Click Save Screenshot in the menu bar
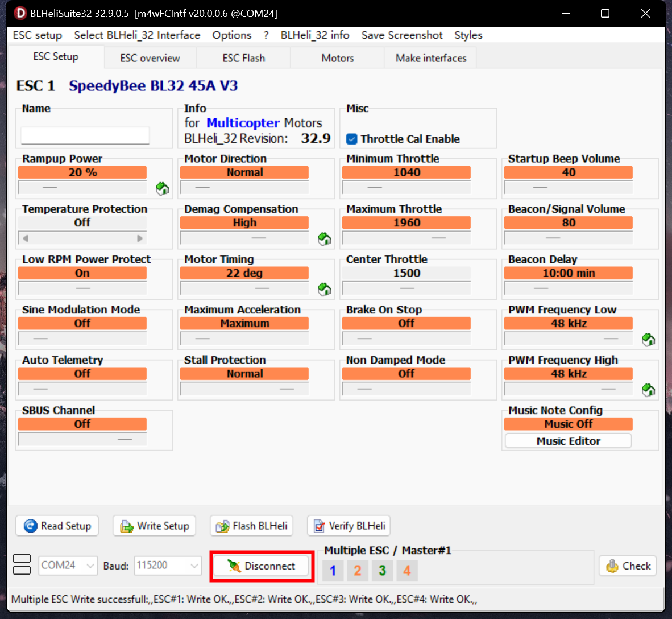The height and width of the screenshot is (619, 672). [x=402, y=35]
